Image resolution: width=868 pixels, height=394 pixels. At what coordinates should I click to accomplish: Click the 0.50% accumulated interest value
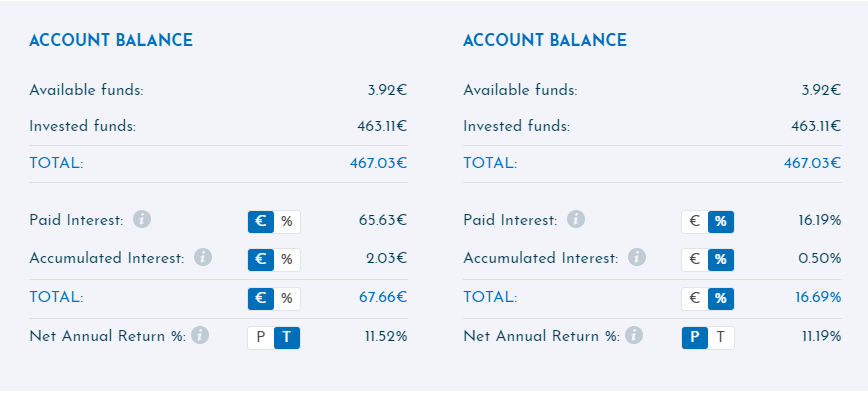click(x=820, y=258)
